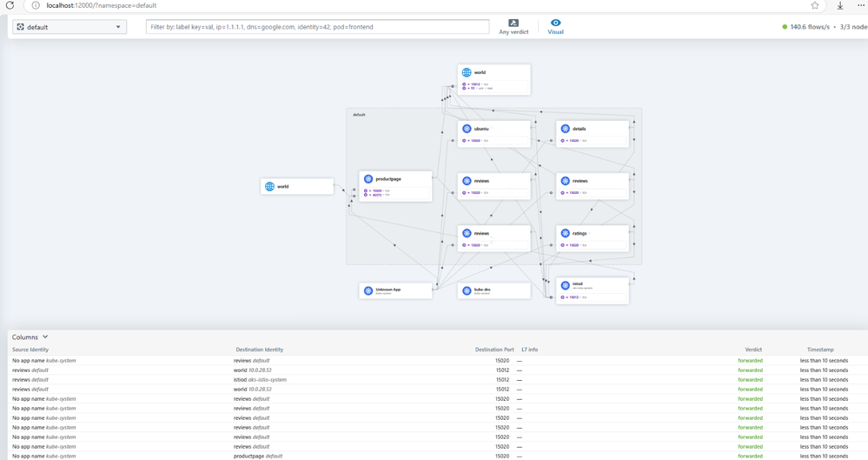Click port icon beside istiod 15012

[562, 297]
